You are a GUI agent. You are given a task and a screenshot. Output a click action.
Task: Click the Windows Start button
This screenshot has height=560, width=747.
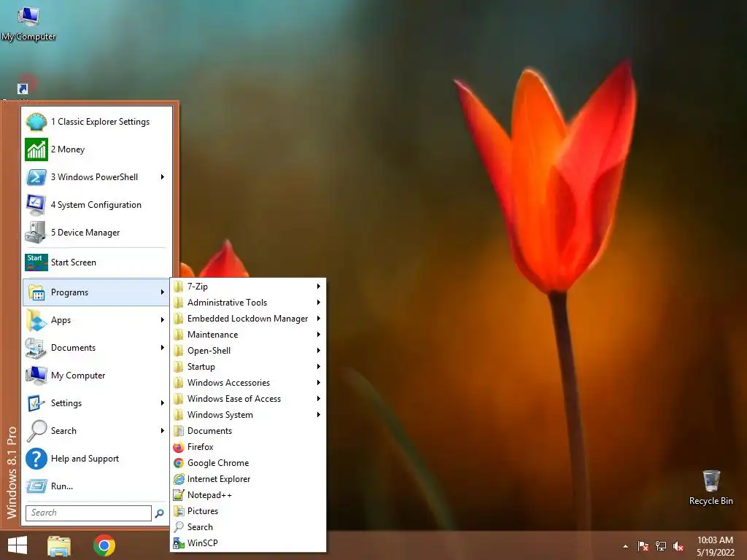click(18, 545)
